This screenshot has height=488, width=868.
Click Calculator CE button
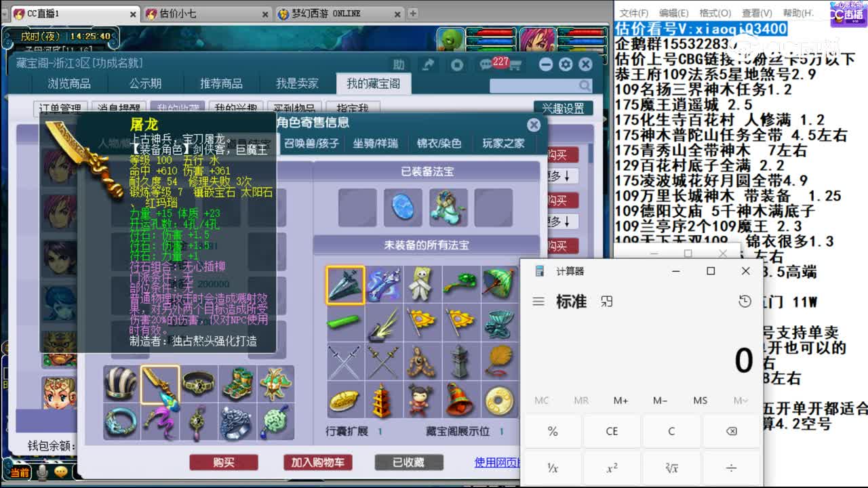click(x=612, y=431)
